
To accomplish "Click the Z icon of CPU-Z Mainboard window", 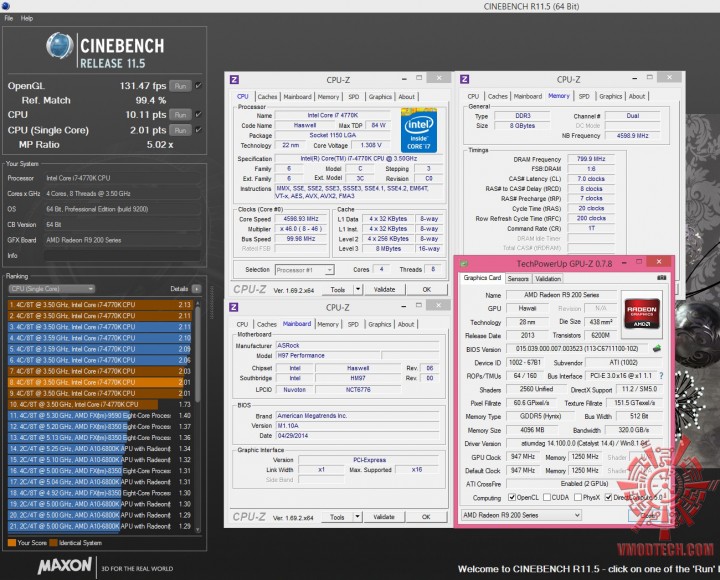I will pos(234,307).
